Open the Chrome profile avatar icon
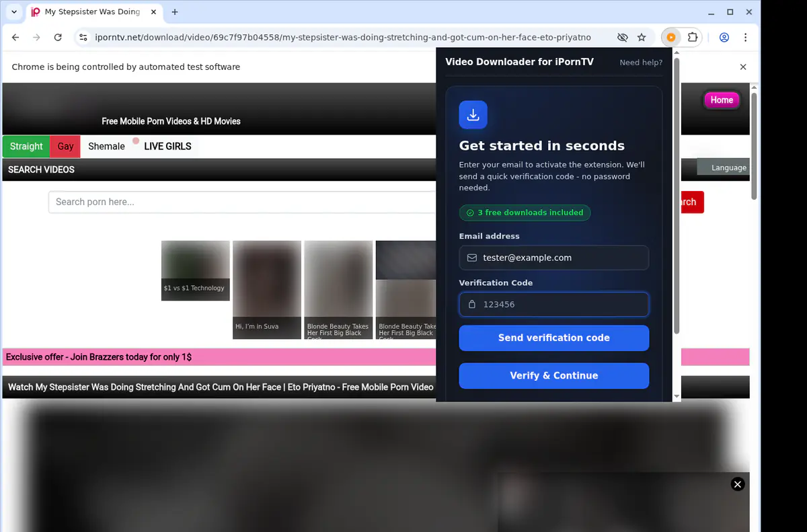The image size is (807, 532). (724, 38)
